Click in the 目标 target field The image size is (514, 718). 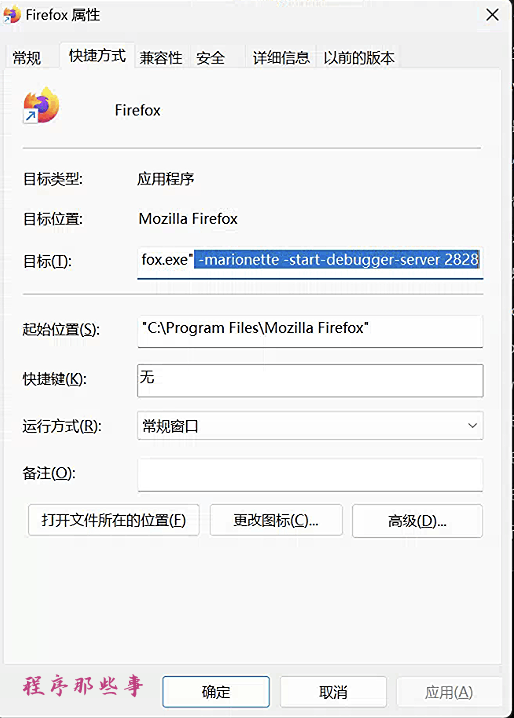[310, 261]
